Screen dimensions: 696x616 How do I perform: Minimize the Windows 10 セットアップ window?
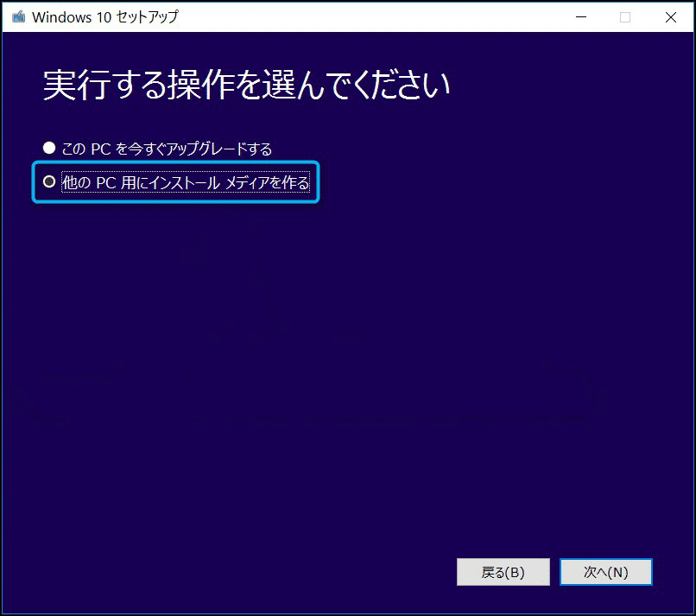[x=581, y=17]
